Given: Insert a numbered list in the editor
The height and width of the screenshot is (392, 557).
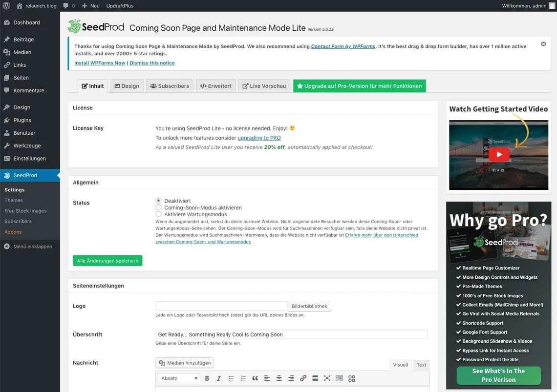Looking at the screenshot, I should tap(243, 378).
